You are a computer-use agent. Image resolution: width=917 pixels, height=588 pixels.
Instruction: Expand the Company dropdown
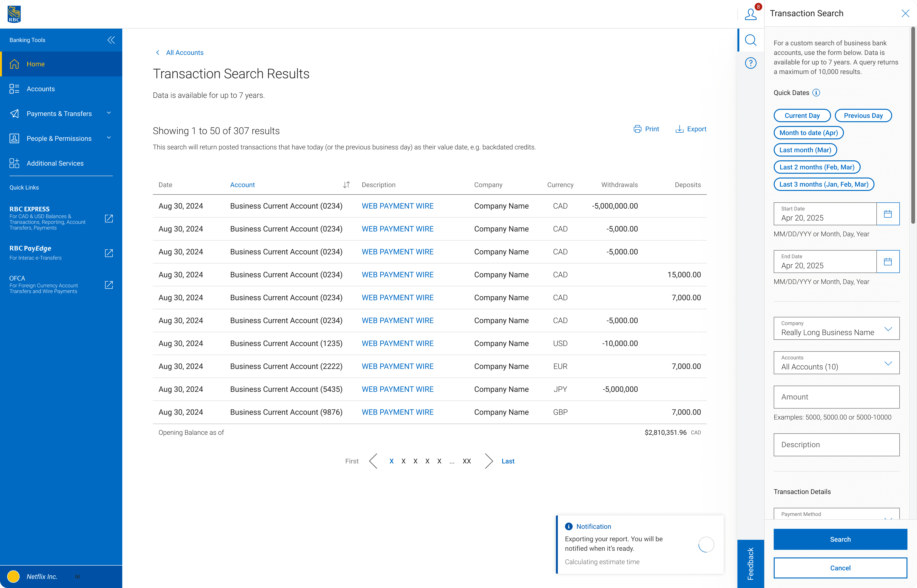pyautogui.click(x=836, y=328)
